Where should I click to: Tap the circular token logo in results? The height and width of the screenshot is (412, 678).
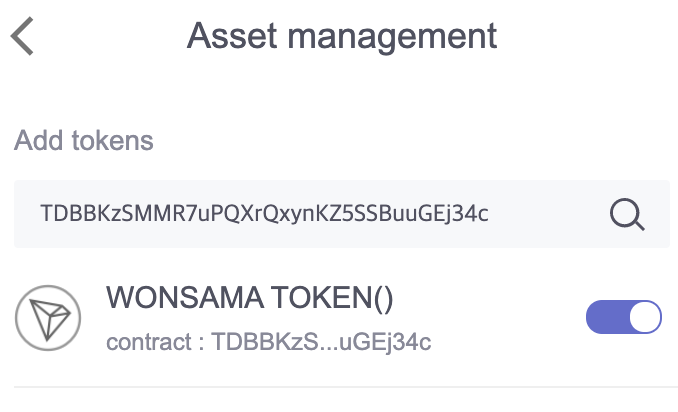[x=47, y=317]
